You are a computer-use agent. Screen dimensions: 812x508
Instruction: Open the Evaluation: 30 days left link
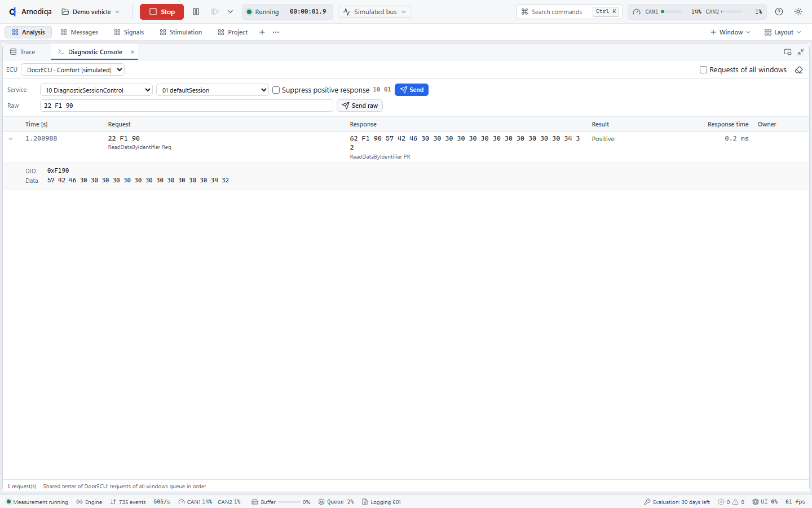tap(677, 502)
